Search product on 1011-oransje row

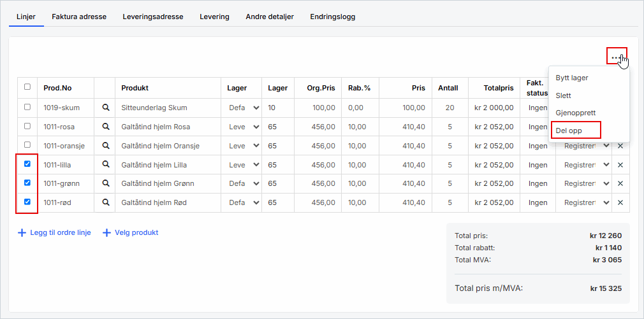[106, 146]
